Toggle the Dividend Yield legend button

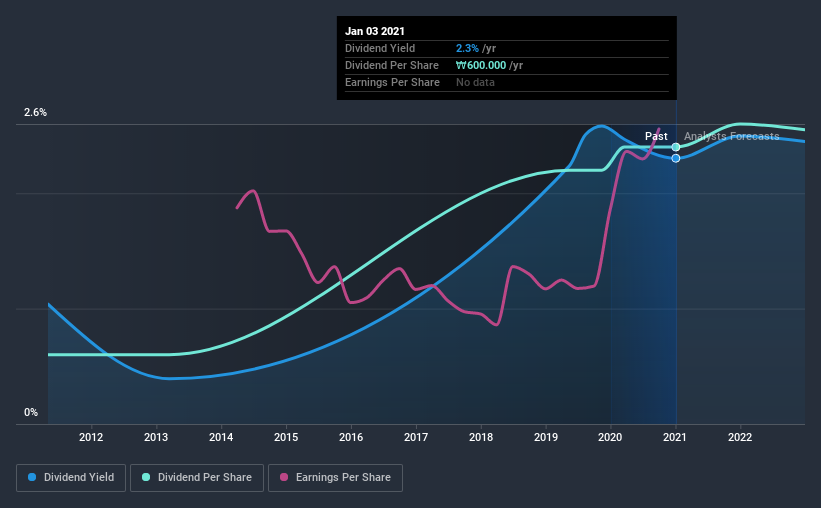pos(71,478)
